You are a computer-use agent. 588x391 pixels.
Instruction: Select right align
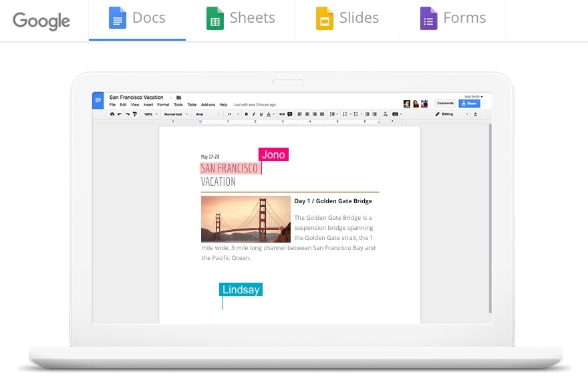click(315, 114)
